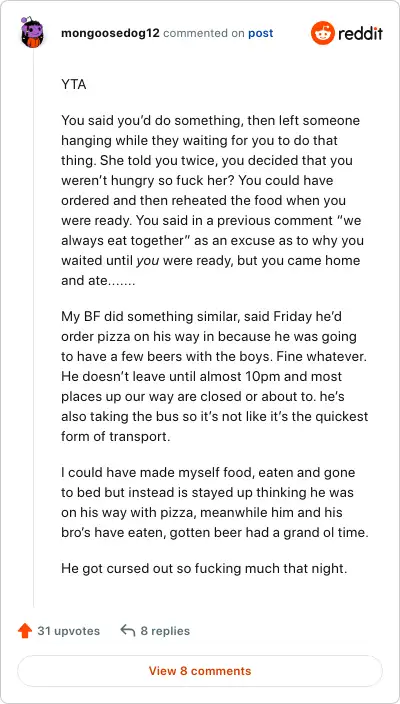Click the line "He got cursed out"
Viewport: 400px width, 704px height.
(x=204, y=569)
